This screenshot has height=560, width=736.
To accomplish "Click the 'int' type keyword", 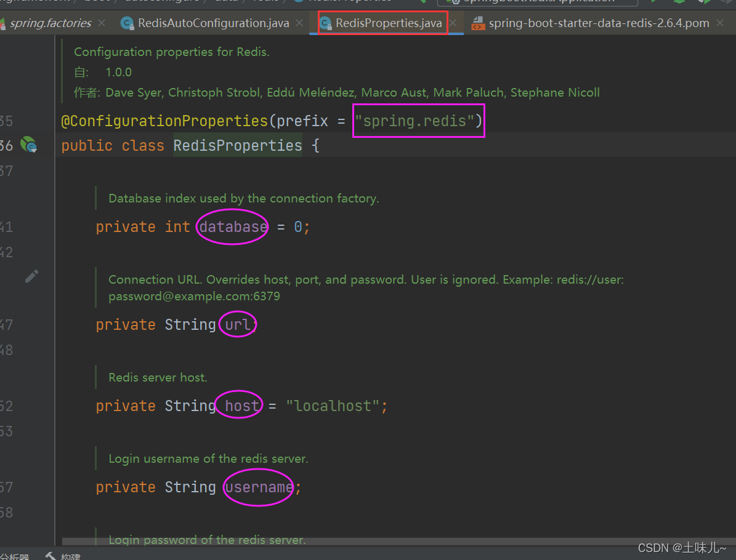I will pyautogui.click(x=177, y=227).
